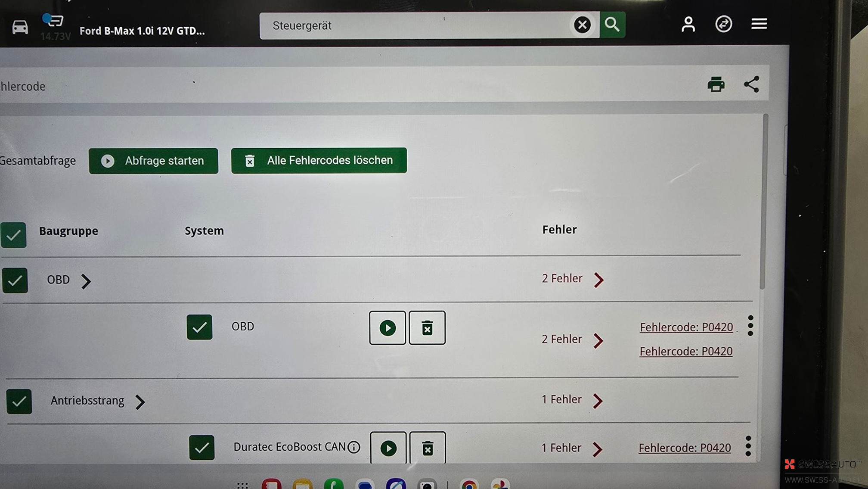The height and width of the screenshot is (489, 868).
Task: Delete fault codes for Duratec EcoBoost CAN
Action: 428,448
